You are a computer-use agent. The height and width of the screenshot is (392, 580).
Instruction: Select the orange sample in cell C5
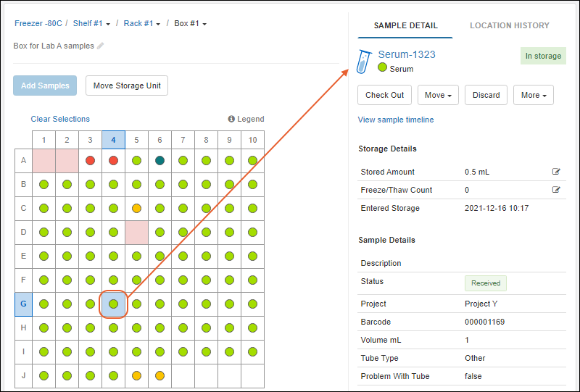pos(136,209)
